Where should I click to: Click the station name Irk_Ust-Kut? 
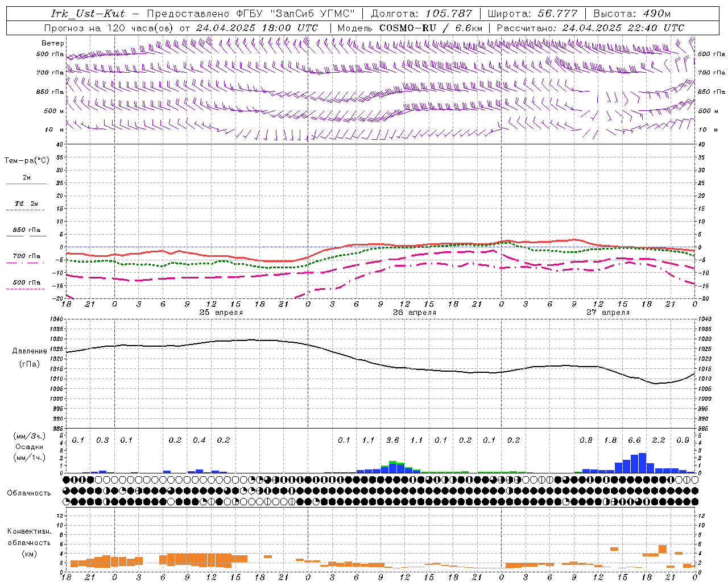[88, 14]
